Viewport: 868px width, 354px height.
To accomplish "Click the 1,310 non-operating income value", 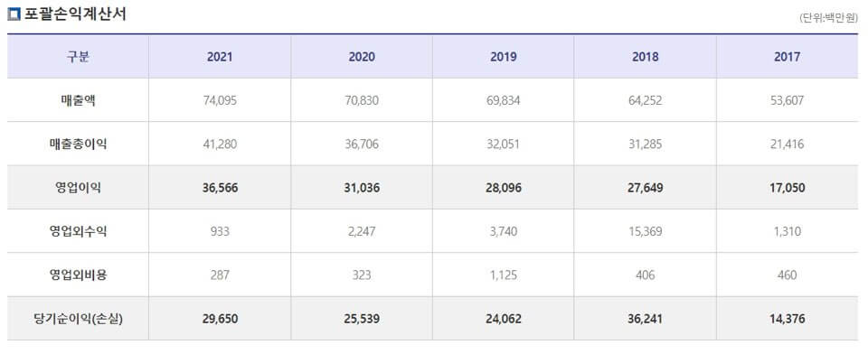I will [788, 231].
